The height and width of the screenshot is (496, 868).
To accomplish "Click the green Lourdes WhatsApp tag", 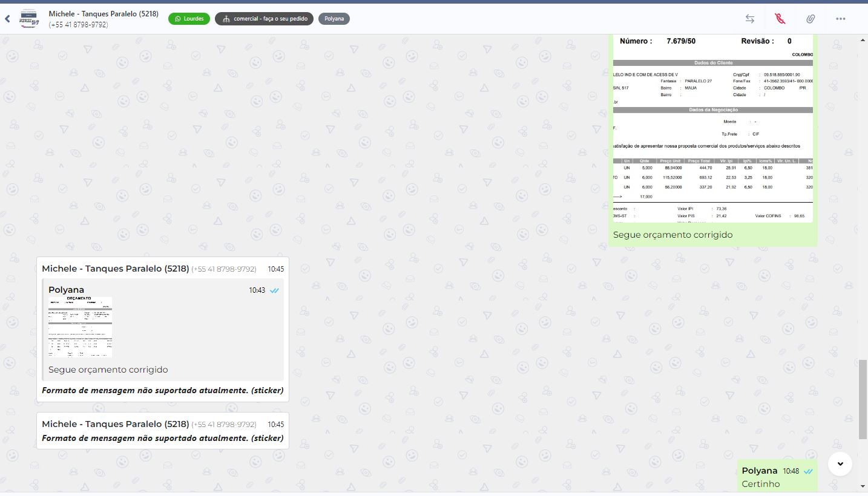I will 189,19.
